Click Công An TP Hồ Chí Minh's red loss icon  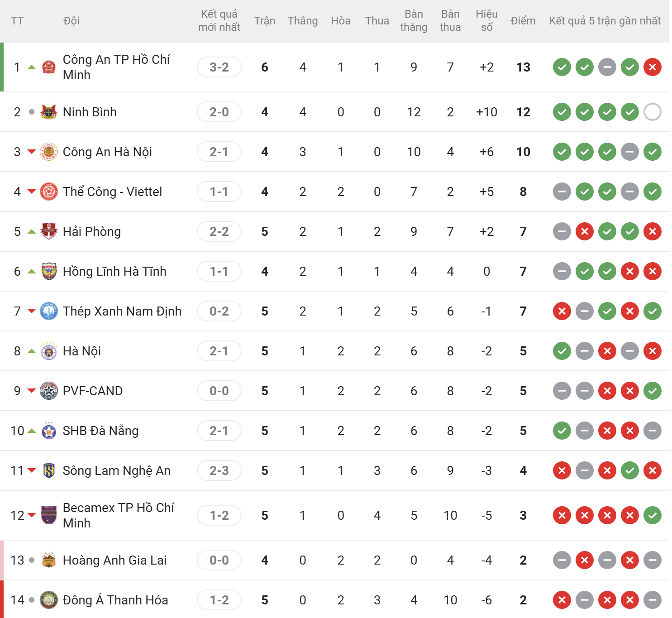653,67
